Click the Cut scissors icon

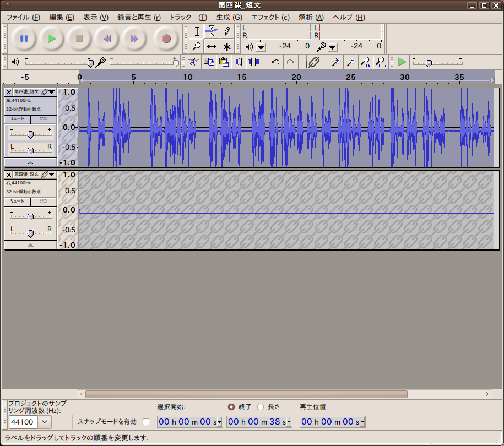point(193,62)
